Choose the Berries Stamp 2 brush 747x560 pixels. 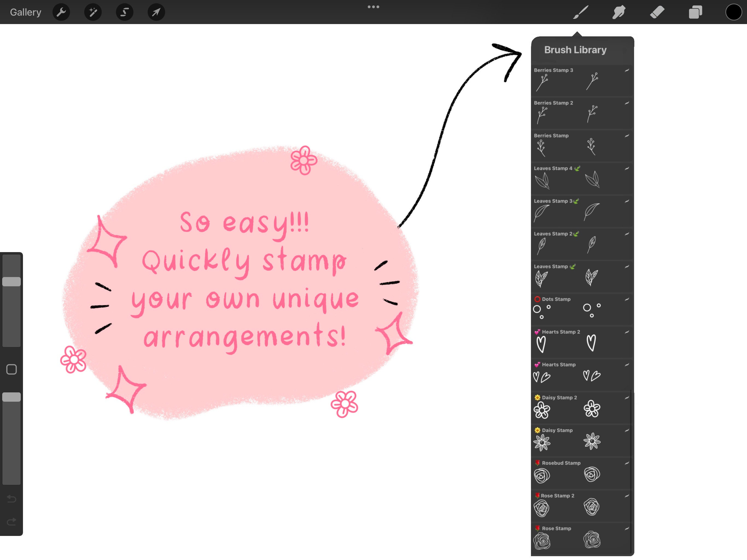click(x=582, y=113)
